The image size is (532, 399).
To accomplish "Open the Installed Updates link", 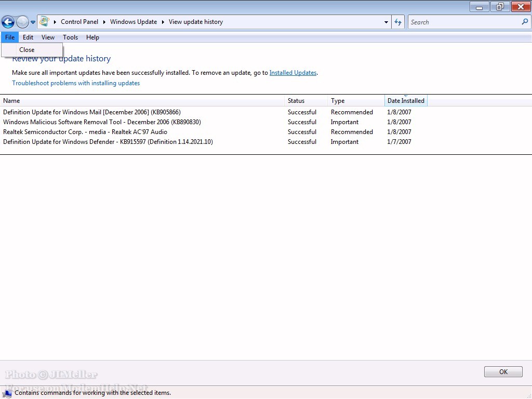I will point(292,73).
